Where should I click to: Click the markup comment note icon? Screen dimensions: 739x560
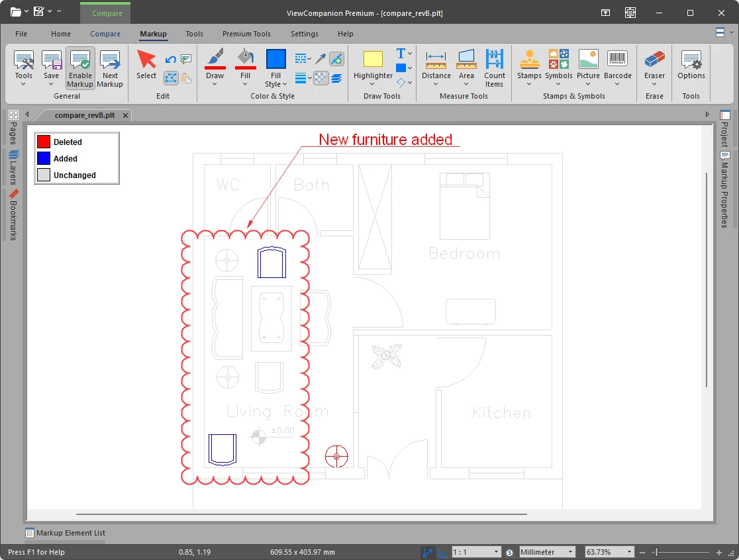(x=186, y=60)
